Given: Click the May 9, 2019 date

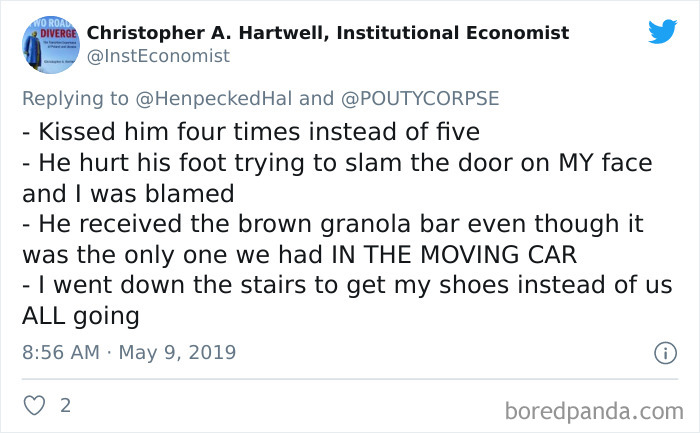Looking at the screenshot, I should (x=180, y=352).
